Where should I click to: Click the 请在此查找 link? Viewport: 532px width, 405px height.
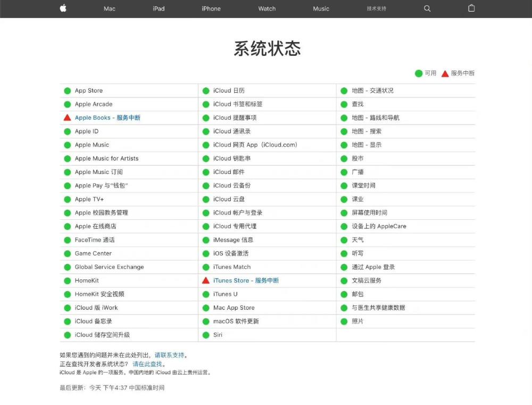coord(147,364)
